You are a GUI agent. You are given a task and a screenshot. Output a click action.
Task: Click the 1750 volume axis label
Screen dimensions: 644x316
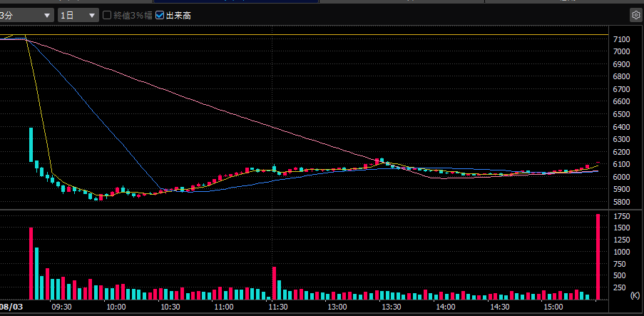(x=621, y=216)
